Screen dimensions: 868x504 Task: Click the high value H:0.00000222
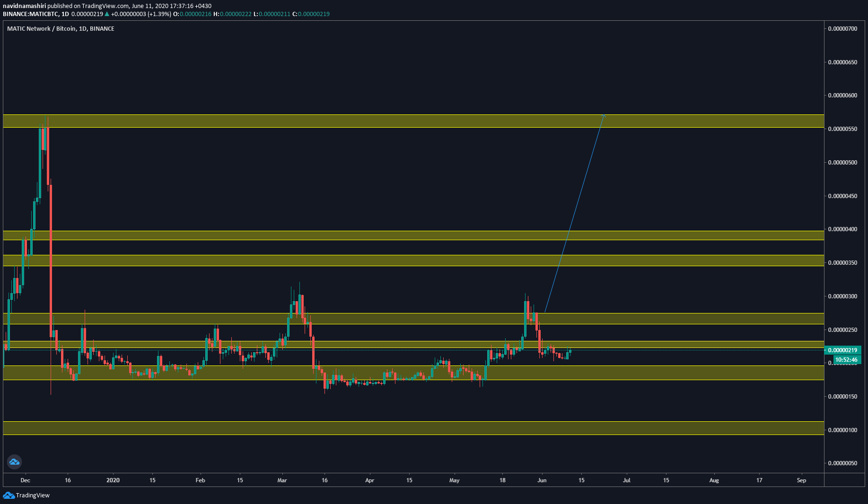[232, 14]
